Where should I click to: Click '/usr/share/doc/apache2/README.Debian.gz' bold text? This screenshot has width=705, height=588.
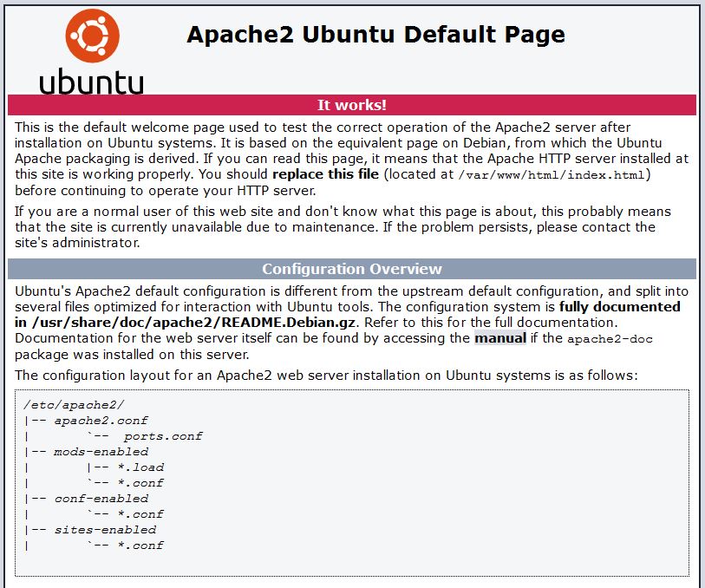(x=193, y=323)
